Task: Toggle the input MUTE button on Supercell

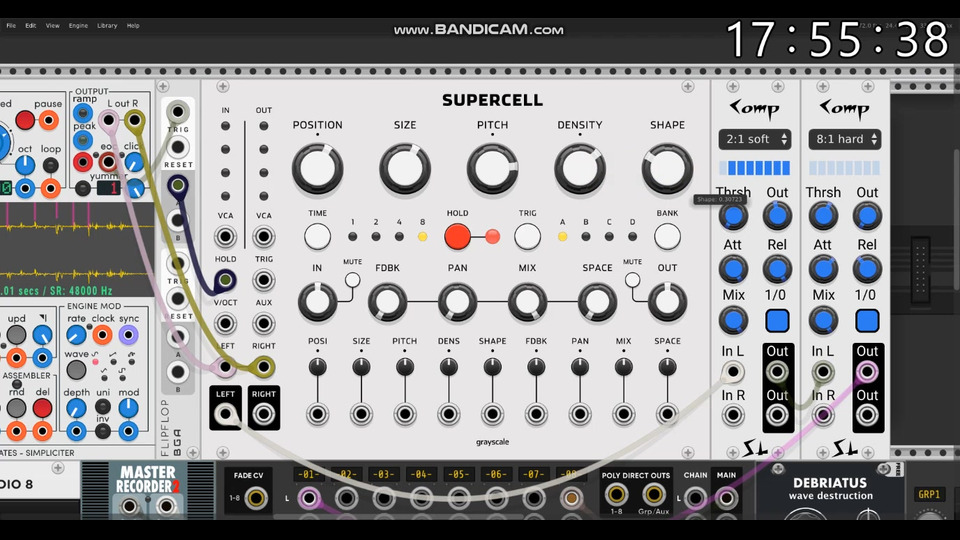Action: (352, 280)
